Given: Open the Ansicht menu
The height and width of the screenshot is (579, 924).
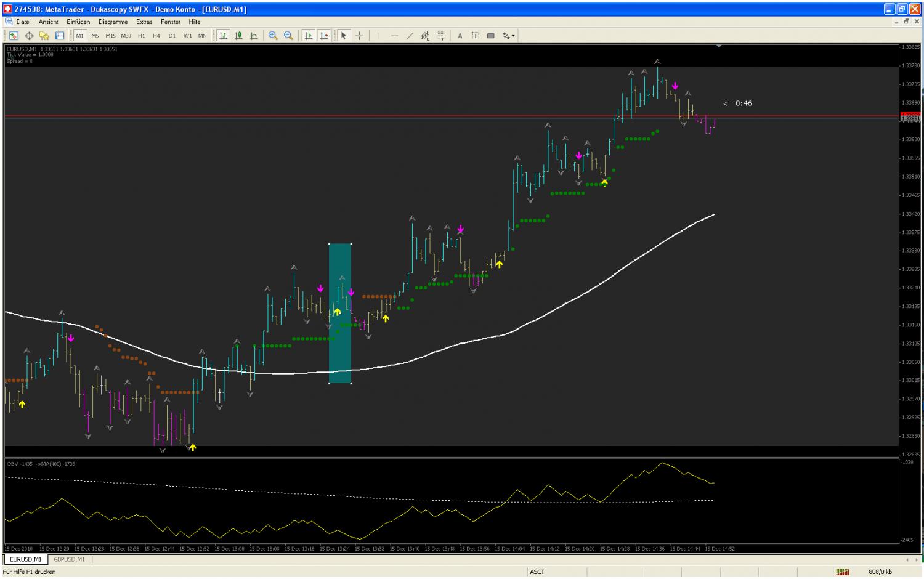Looking at the screenshot, I should pyautogui.click(x=49, y=22).
